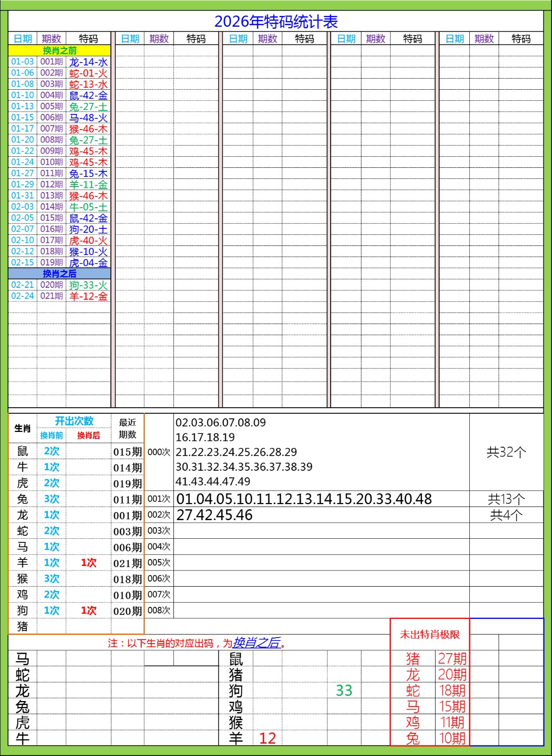The image size is (552, 756).
Task: Select the yellow "换肖之前" section header
Action: [59, 50]
